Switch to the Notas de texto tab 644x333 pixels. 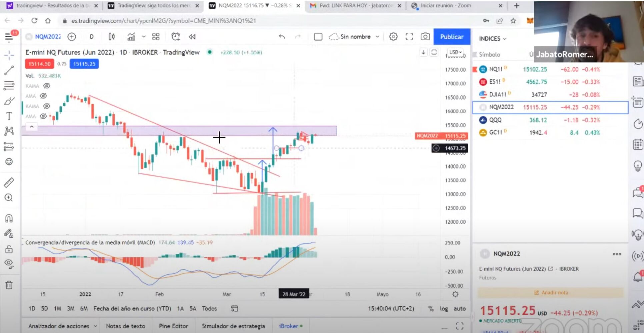point(126,326)
